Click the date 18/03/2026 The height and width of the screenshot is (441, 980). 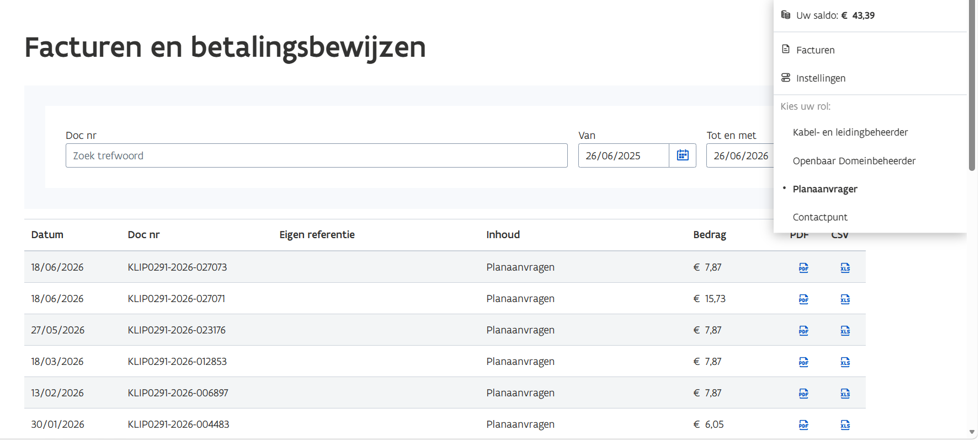point(57,362)
